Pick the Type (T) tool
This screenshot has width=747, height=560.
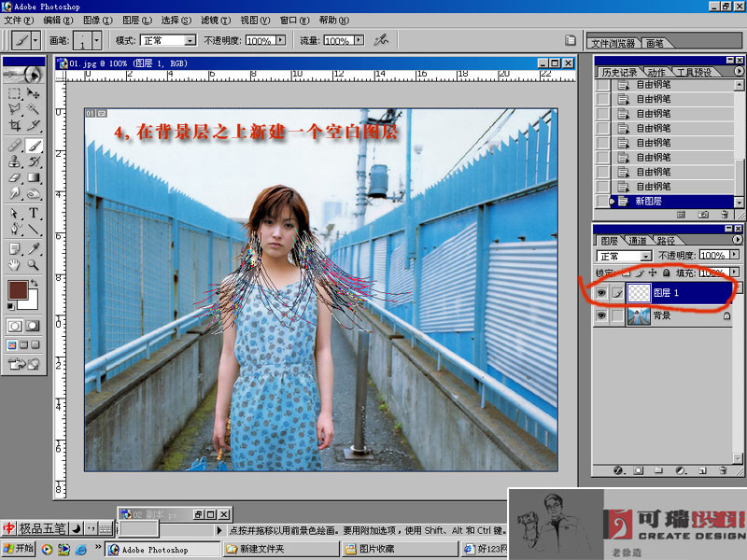point(35,214)
